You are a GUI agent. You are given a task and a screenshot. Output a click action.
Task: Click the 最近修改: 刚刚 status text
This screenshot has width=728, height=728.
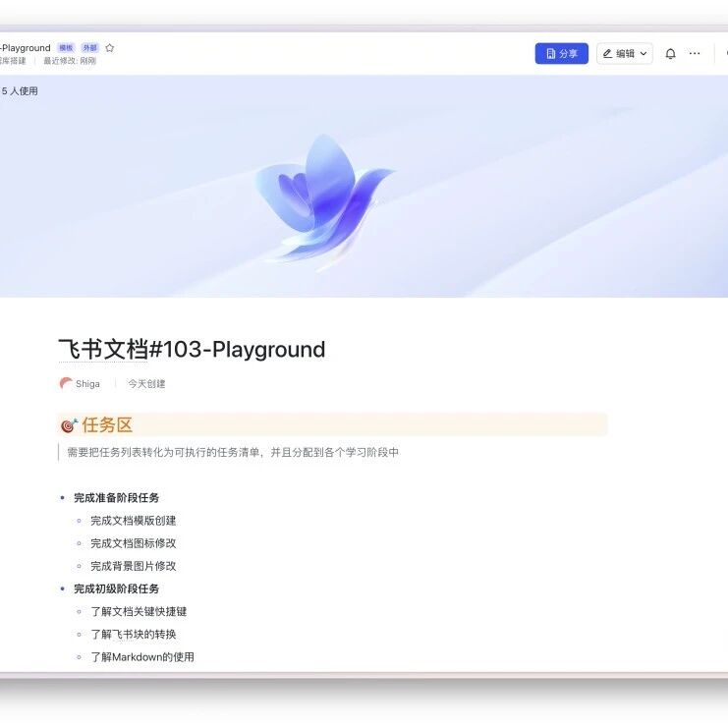pyautogui.click(x=70, y=61)
